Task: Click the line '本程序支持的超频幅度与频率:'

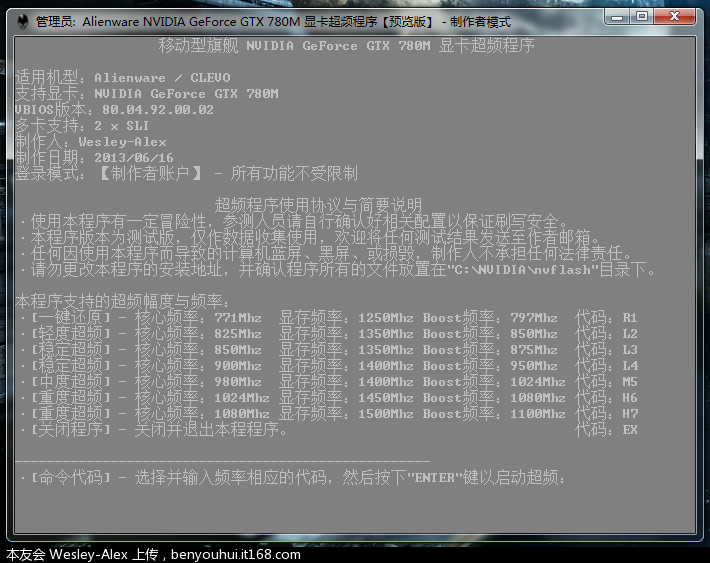Action: click(x=122, y=301)
